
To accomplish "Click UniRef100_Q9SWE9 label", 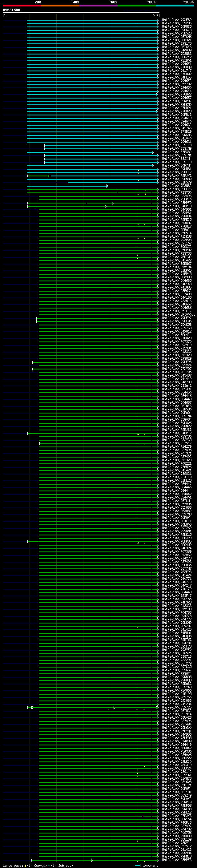I will pos(177,358).
